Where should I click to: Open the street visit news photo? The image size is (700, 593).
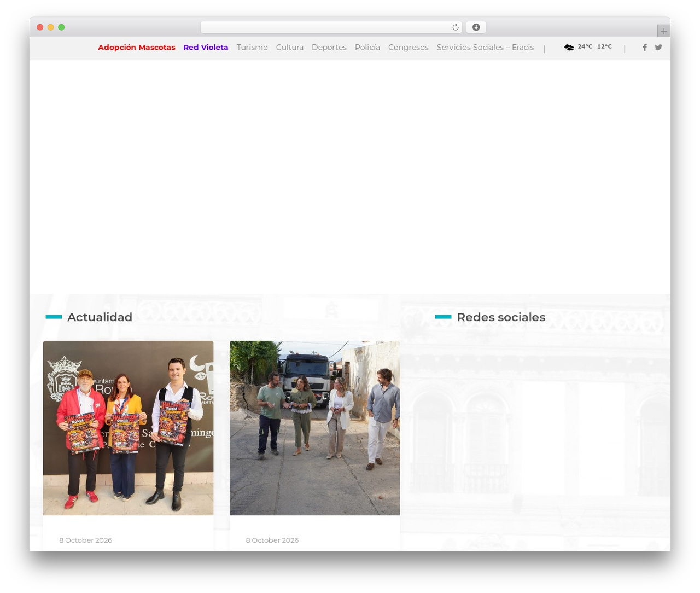coord(315,428)
